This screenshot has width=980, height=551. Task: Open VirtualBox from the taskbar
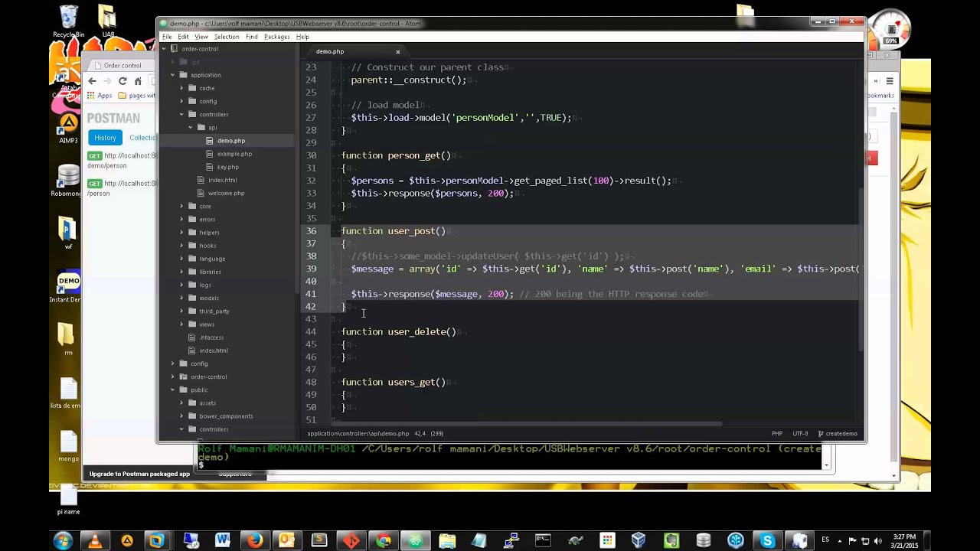[x=639, y=540]
